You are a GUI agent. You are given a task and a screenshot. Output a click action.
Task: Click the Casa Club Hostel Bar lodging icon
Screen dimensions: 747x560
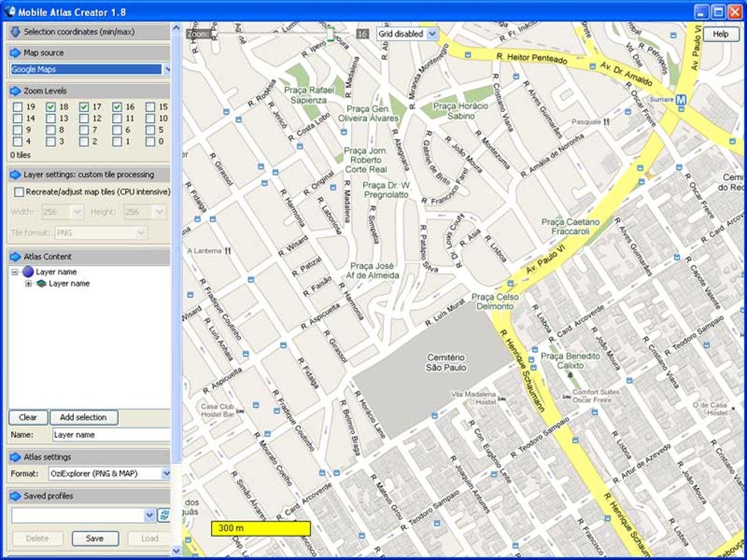click(x=240, y=411)
